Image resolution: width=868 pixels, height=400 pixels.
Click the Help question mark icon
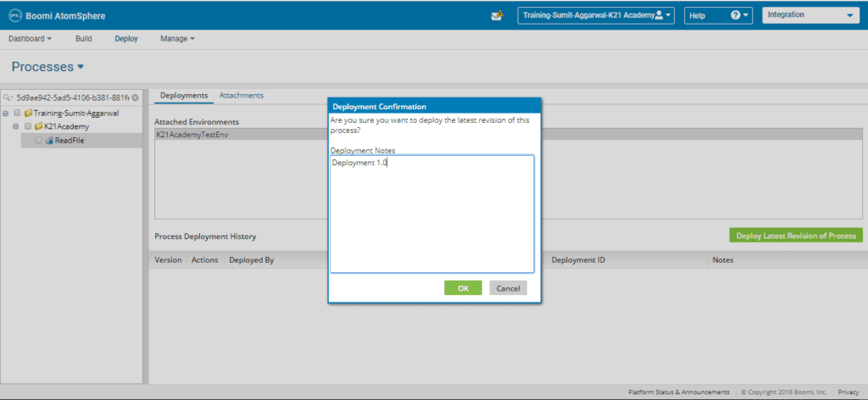coord(736,15)
